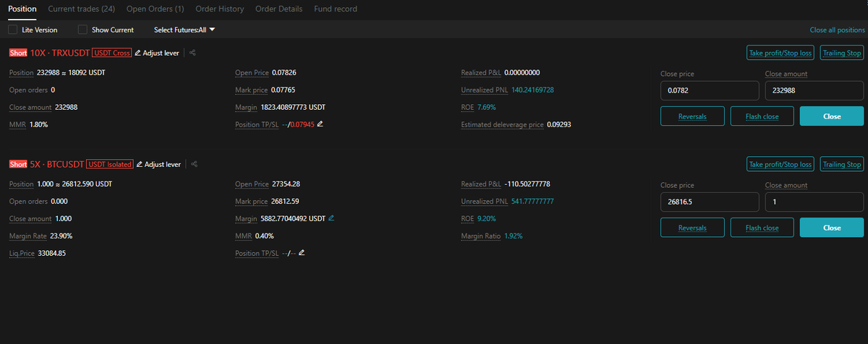Screen dimensions: 868x344
Task: Focus the BTCUSDT Close price field 26816.5
Action: tap(710, 202)
